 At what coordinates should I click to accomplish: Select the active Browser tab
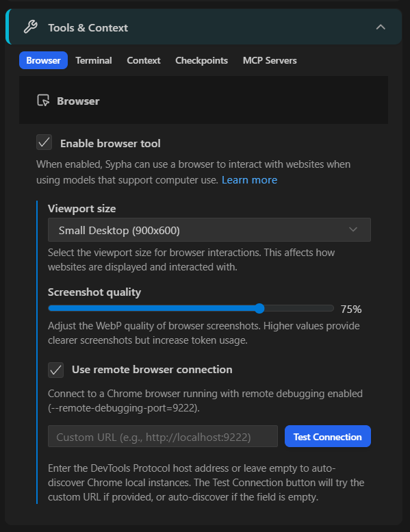(43, 60)
